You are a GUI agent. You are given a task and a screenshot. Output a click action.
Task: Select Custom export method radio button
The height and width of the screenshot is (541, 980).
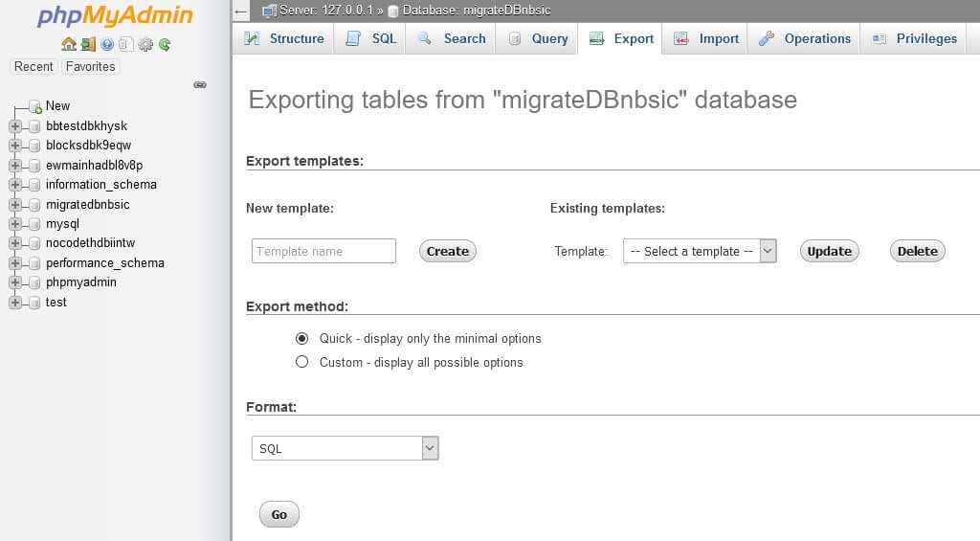[302, 362]
